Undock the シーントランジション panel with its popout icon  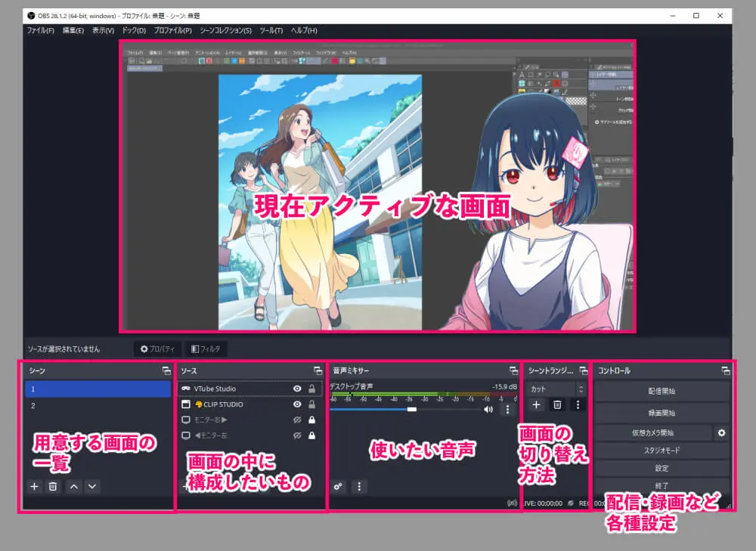(584, 370)
